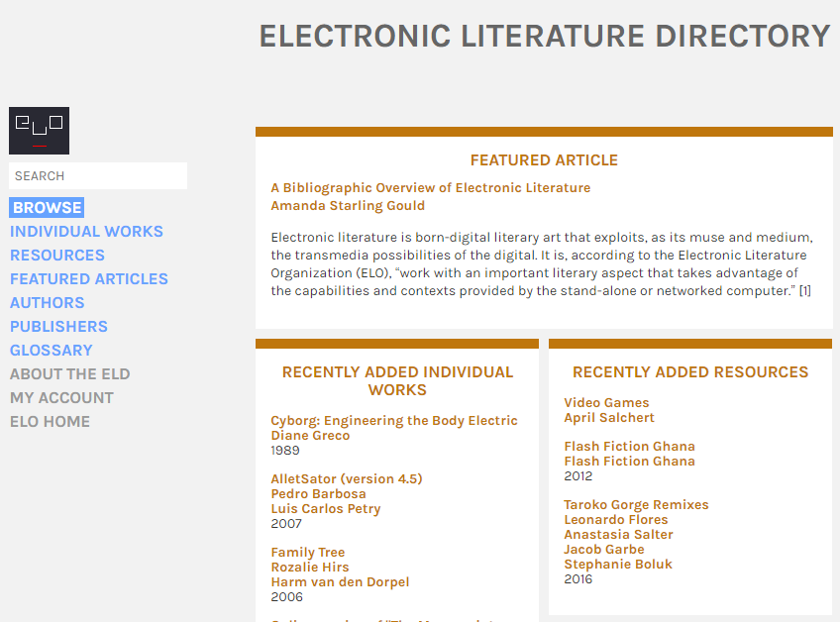The image size is (840, 622).
Task: Click the Recently Added Resources heading
Action: point(690,372)
